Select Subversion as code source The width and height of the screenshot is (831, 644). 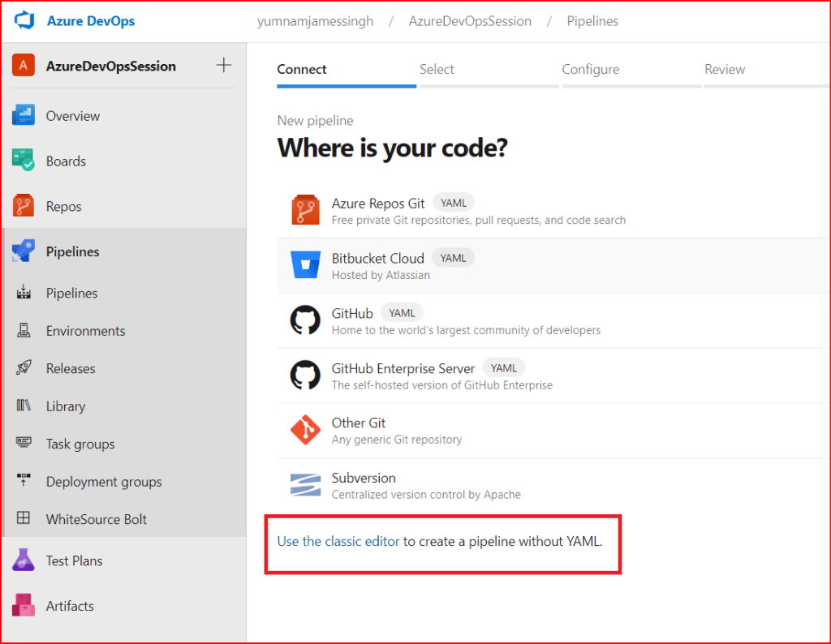(x=364, y=479)
